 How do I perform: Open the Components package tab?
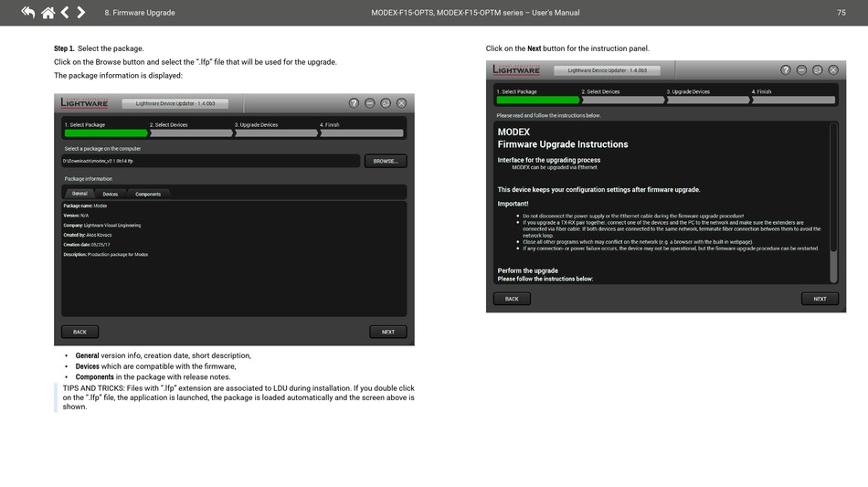(148, 194)
